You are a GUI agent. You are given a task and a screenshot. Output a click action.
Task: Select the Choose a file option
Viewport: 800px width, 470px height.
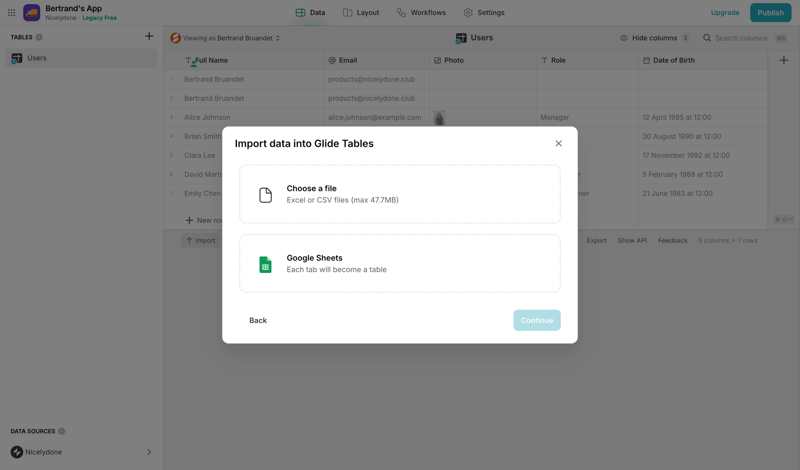pos(400,194)
